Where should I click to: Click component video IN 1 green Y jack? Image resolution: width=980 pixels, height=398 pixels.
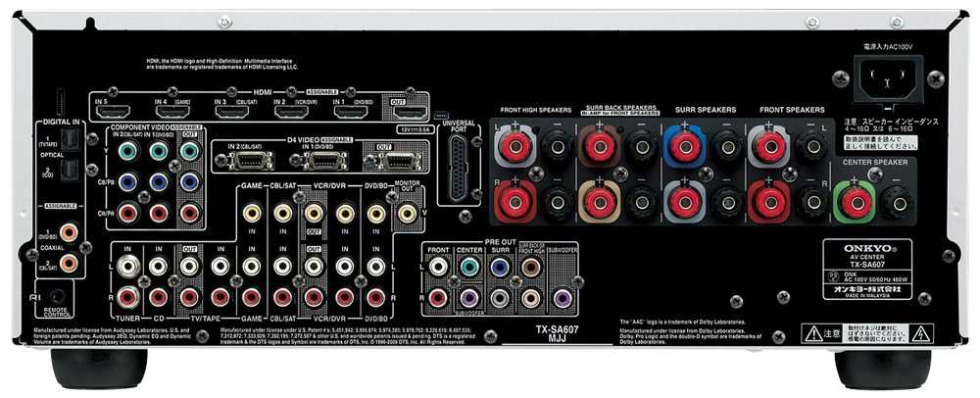(159, 151)
